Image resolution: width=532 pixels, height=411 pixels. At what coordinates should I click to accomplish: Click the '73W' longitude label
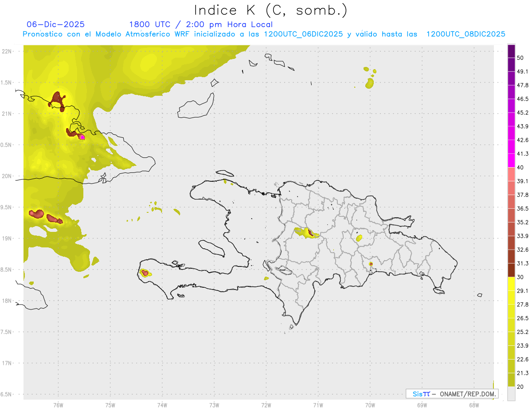pyautogui.click(x=214, y=405)
